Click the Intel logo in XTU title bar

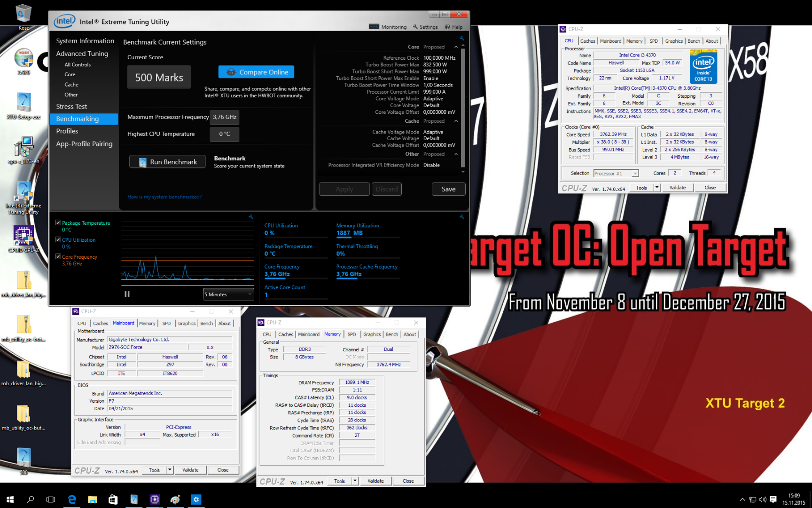click(64, 21)
